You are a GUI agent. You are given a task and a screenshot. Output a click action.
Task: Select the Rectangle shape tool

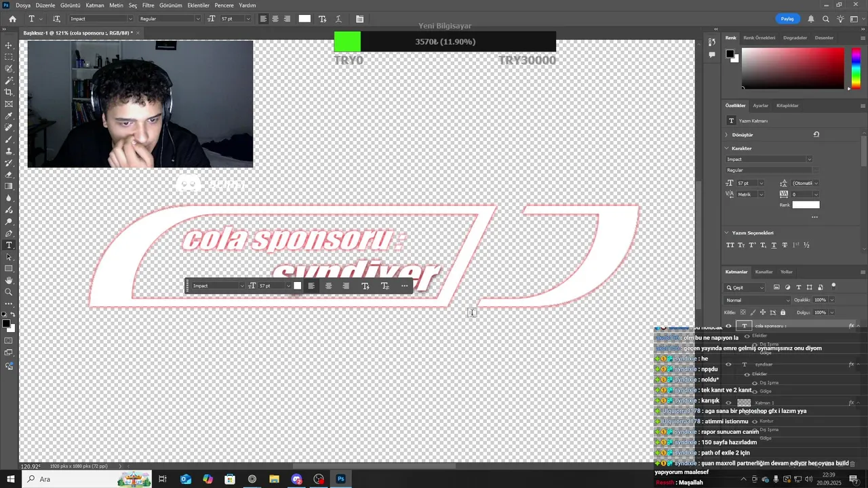pyautogui.click(x=9, y=268)
